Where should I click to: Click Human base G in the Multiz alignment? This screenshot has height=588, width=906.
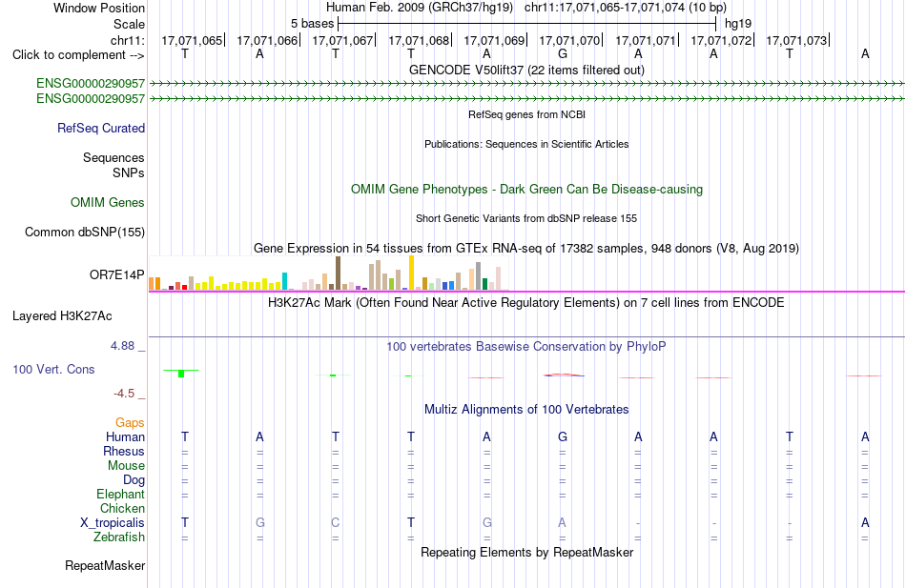click(x=563, y=437)
